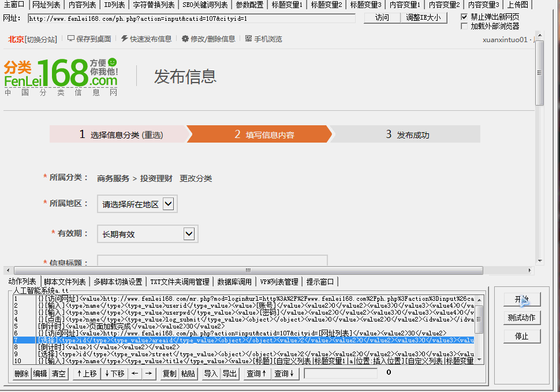Screen dimensions: 560x392
Task: Click the modify/delete info gear icon
Action: coord(185,39)
